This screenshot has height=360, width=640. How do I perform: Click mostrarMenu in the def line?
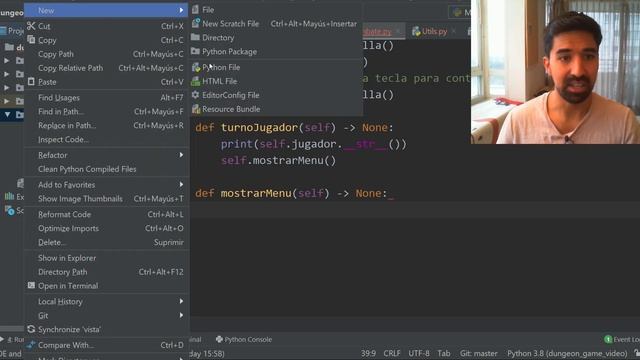[x=256, y=193]
